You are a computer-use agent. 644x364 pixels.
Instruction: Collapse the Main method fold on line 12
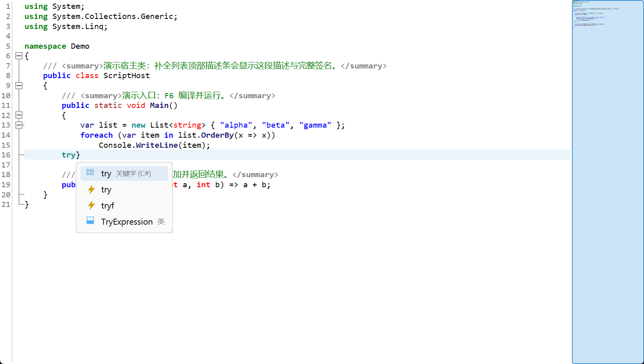19,115
